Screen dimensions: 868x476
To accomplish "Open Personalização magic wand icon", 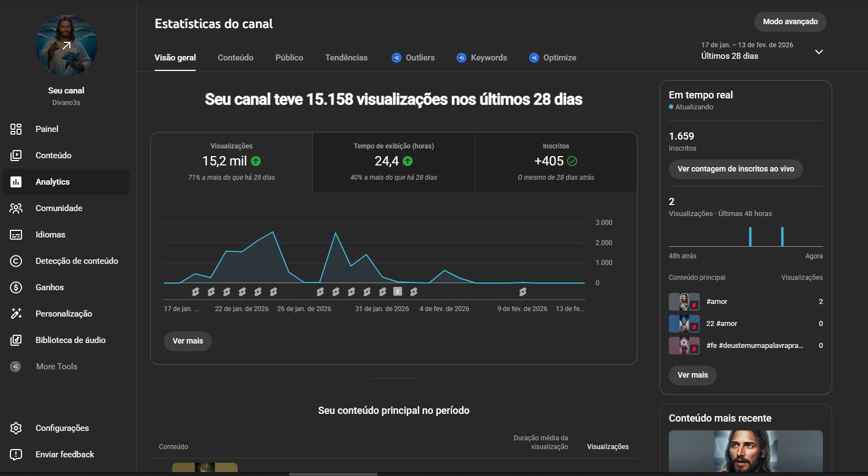I will coord(16,314).
